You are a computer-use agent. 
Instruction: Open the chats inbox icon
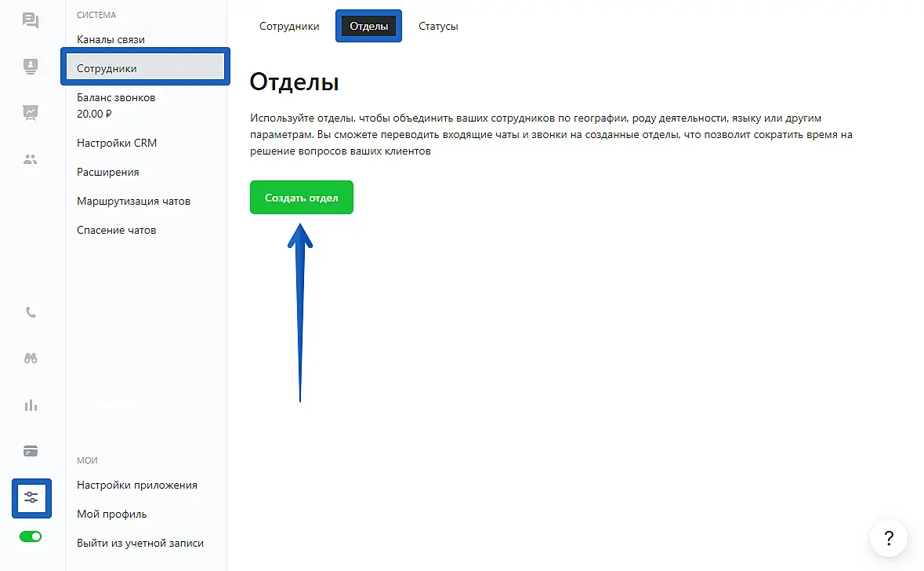click(x=31, y=21)
